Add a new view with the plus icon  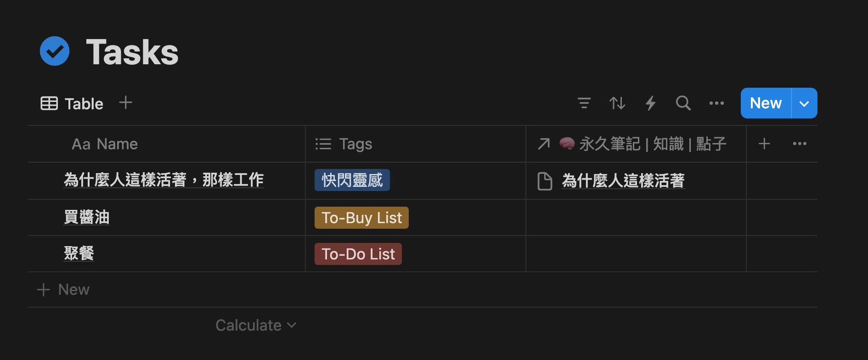125,103
